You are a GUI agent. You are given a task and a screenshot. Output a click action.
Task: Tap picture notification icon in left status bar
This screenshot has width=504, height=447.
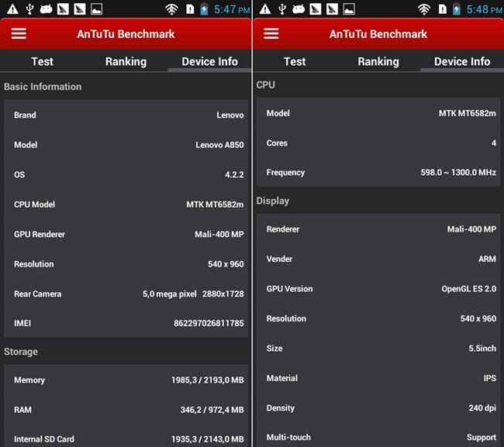(96, 9)
